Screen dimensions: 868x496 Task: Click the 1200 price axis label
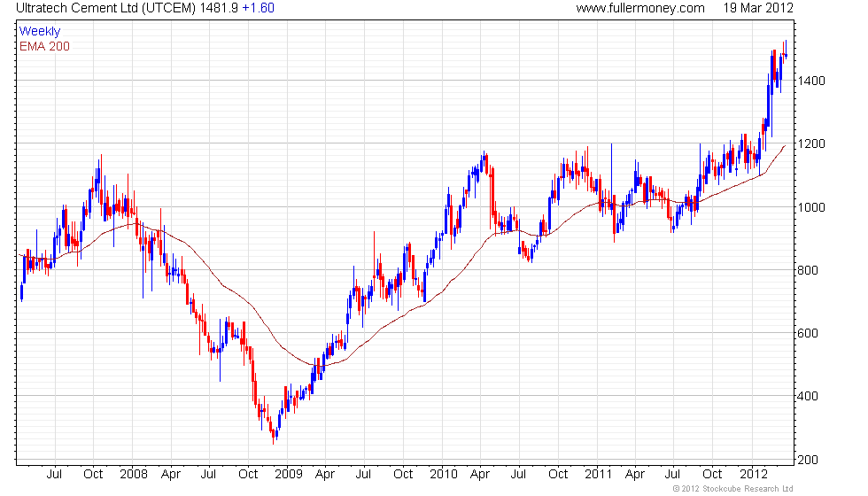[811, 143]
